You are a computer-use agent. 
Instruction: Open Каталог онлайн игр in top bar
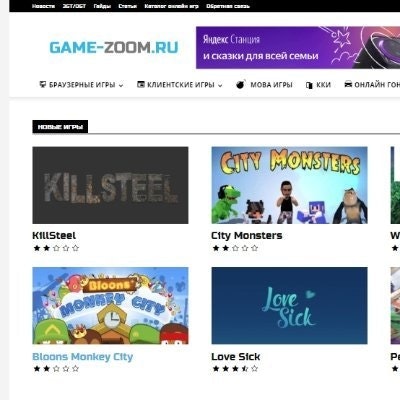[x=171, y=6]
